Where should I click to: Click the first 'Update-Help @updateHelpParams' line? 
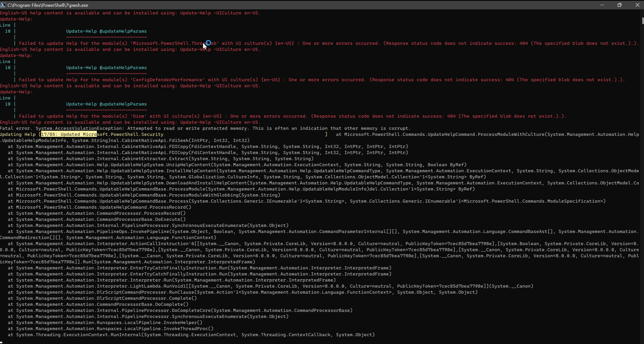point(106,31)
